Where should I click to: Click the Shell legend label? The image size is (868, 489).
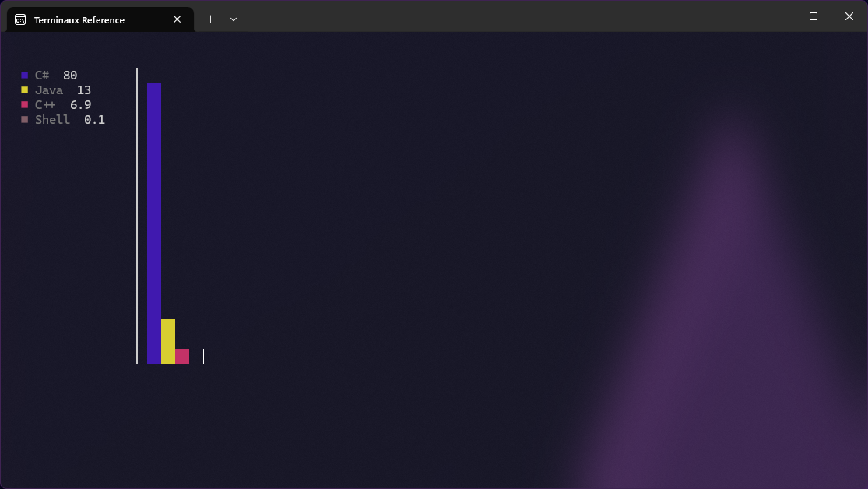pos(52,120)
